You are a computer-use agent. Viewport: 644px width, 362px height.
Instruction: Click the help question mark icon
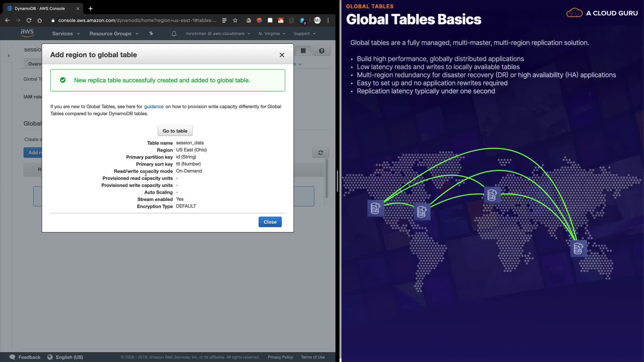[321, 51]
